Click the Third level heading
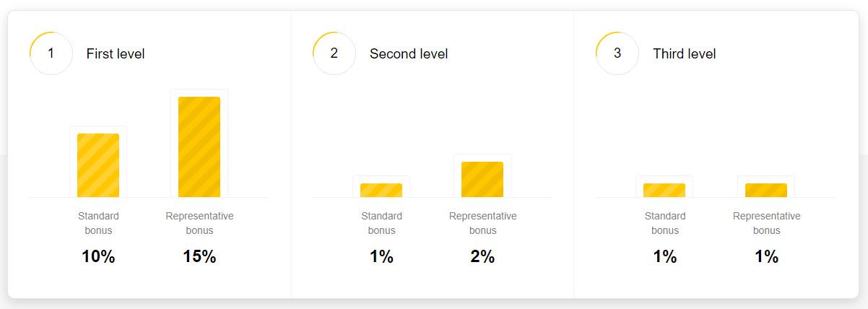868x309 pixels. pyautogui.click(x=685, y=53)
